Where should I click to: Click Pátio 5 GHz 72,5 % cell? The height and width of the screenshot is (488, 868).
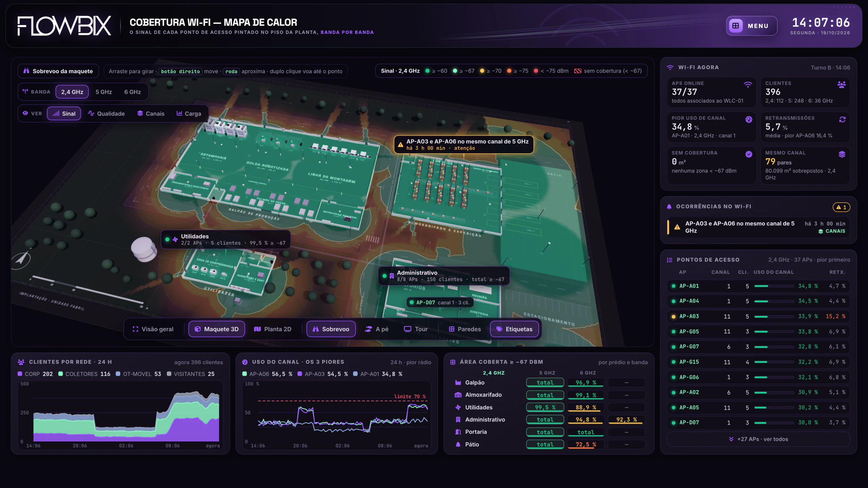pyautogui.click(x=586, y=444)
